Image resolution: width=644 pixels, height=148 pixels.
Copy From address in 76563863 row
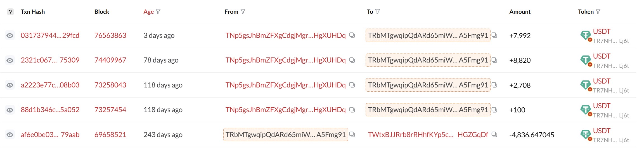[x=352, y=35]
